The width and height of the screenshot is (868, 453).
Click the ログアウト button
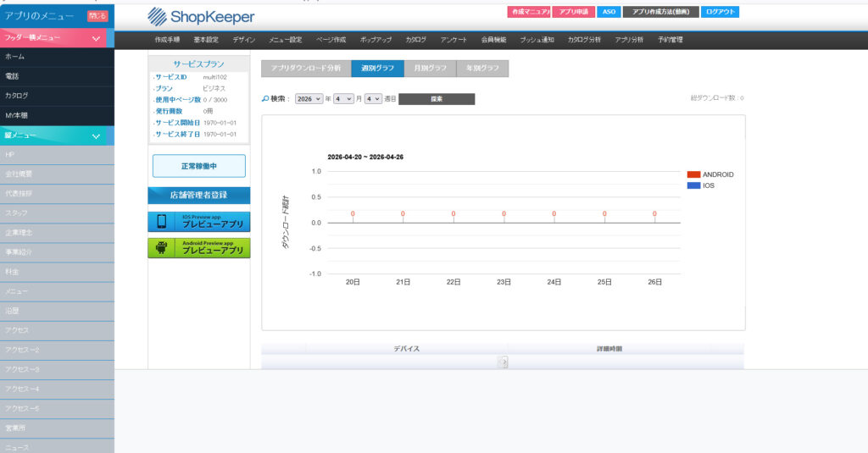click(x=721, y=12)
